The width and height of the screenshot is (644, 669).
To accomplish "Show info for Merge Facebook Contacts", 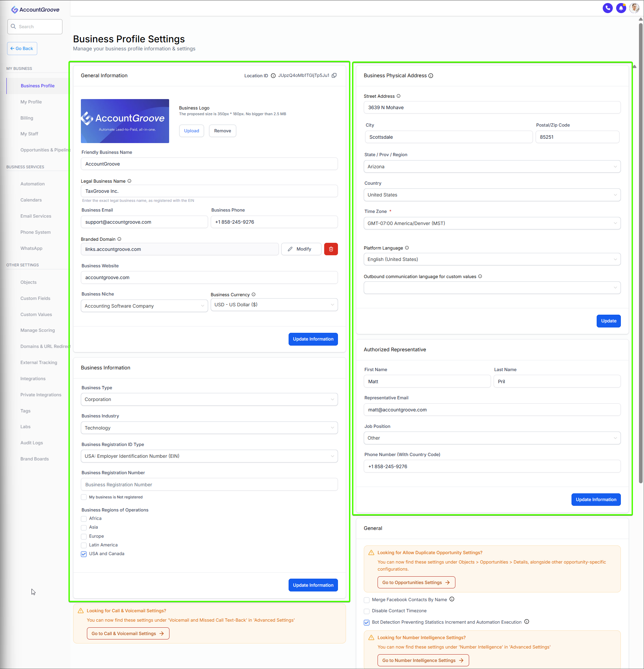I will click(x=452, y=599).
